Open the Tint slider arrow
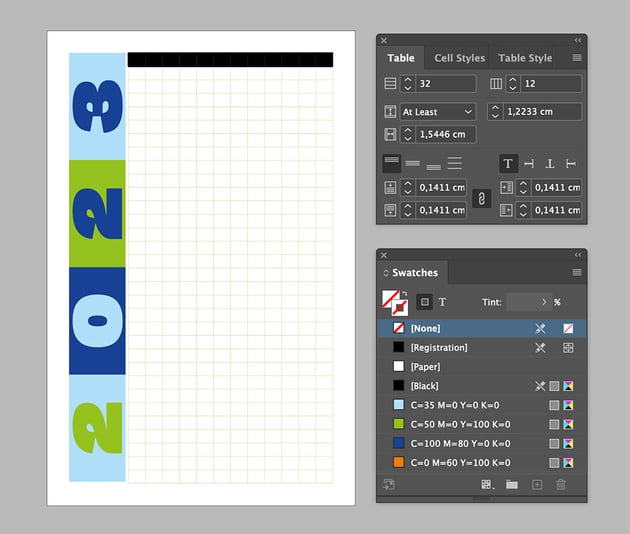The width and height of the screenshot is (630, 534). tap(544, 302)
